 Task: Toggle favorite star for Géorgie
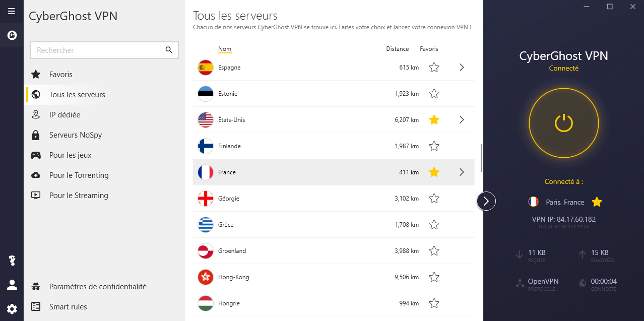[434, 199]
